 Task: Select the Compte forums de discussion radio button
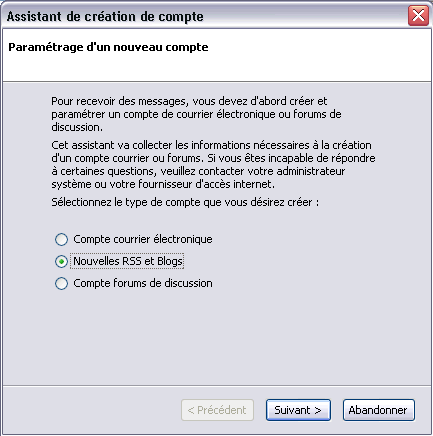pyautogui.click(x=61, y=283)
